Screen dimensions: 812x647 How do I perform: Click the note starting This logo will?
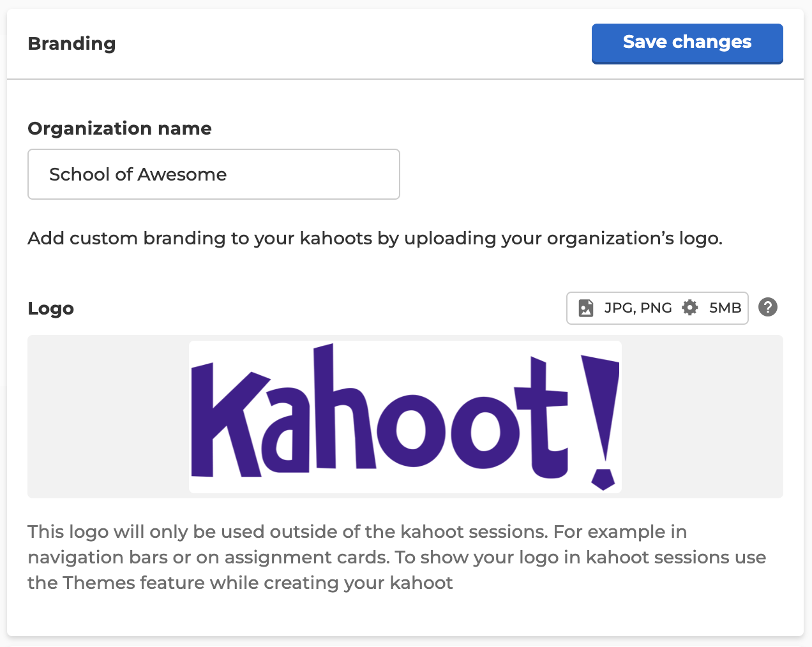coord(397,557)
